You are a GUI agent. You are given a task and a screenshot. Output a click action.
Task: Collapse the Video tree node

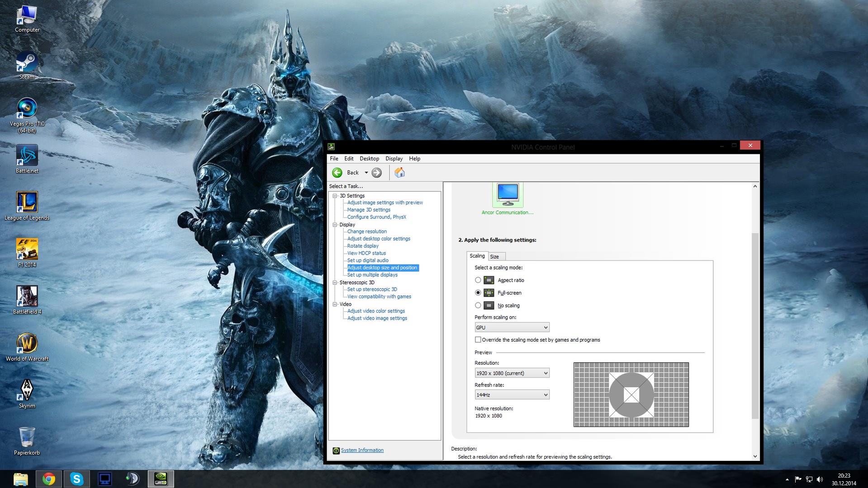(x=335, y=304)
